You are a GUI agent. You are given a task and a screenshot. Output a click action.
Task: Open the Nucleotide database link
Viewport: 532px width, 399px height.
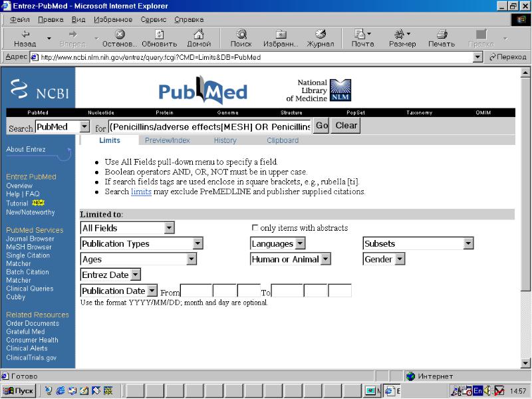click(101, 112)
